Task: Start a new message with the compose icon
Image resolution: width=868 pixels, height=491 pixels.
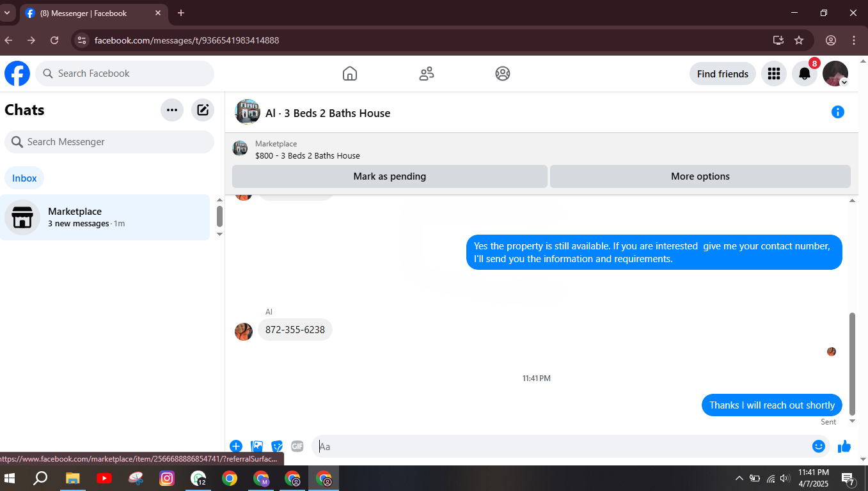Action: coord(203,110)
